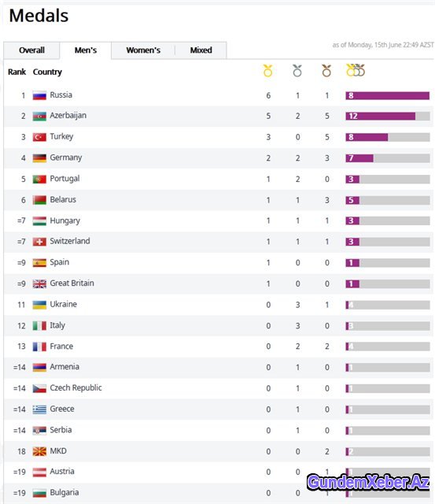Switch to the Women's tab

point(143,50)
